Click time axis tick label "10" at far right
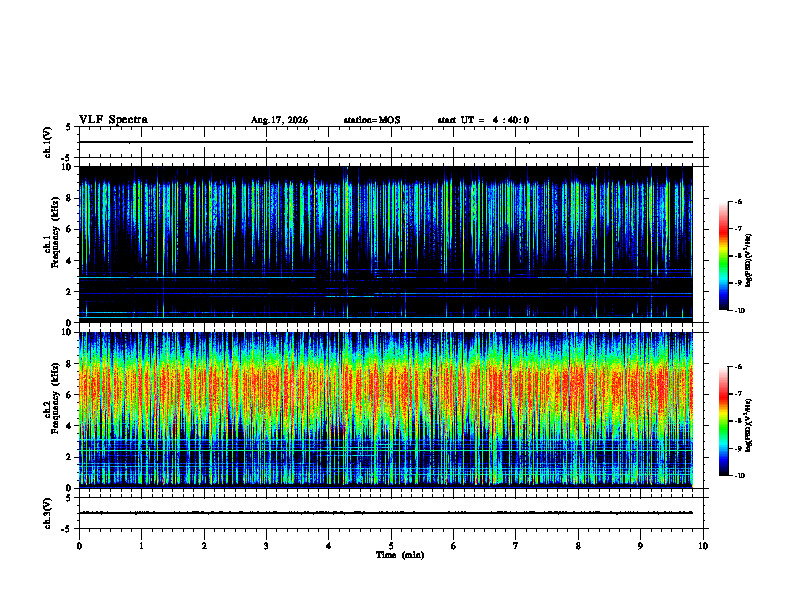The image size is (792, 612). tap(703, 546)
